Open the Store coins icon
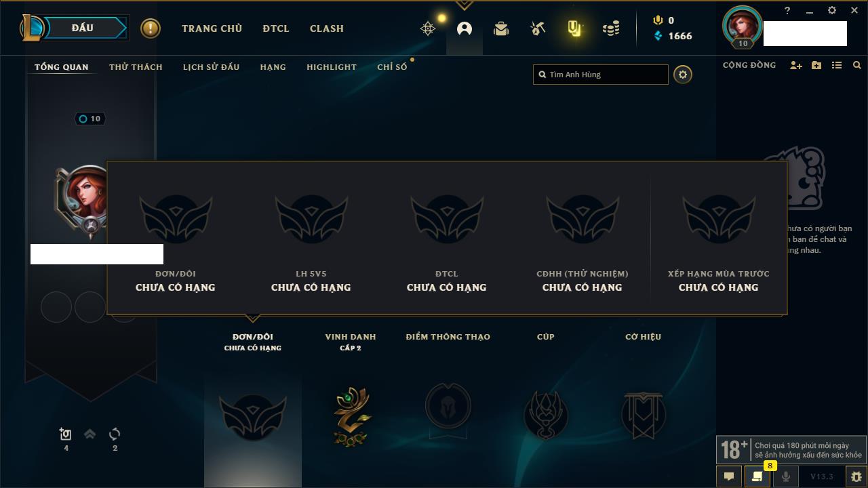This screenshot has width=868, height=488. tap(611, 28)
